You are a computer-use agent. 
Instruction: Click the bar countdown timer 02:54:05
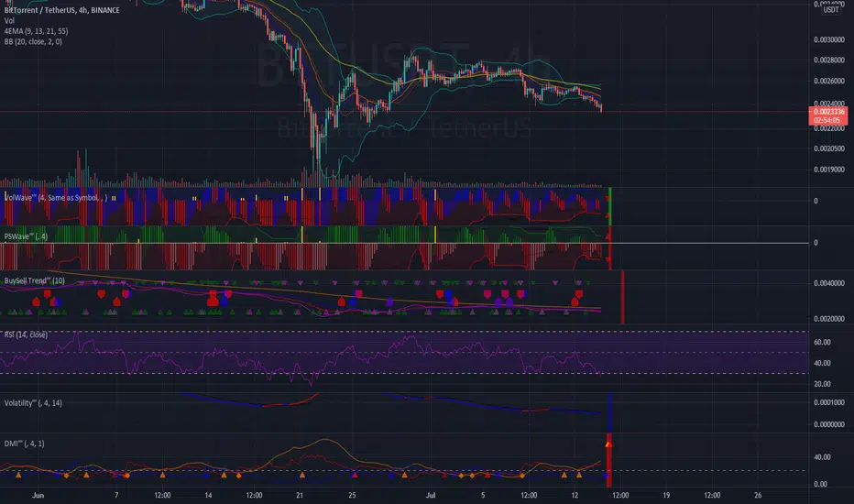tap(828, 120)
